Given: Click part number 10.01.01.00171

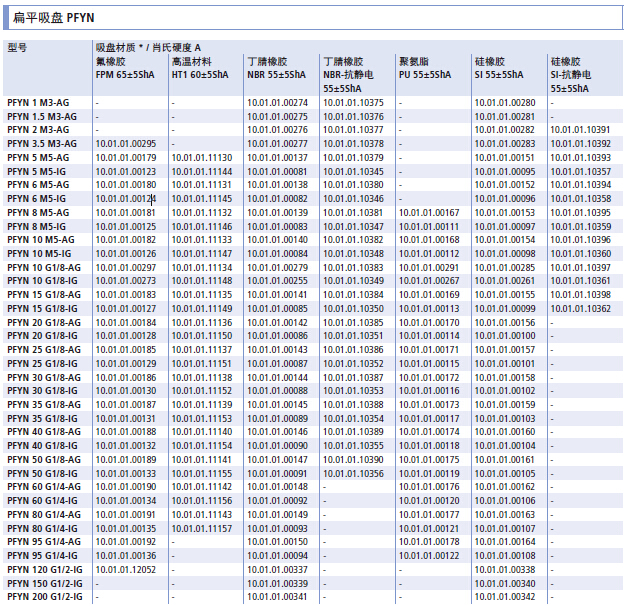Looking at the screenshot, I should (x=429, y=350).
